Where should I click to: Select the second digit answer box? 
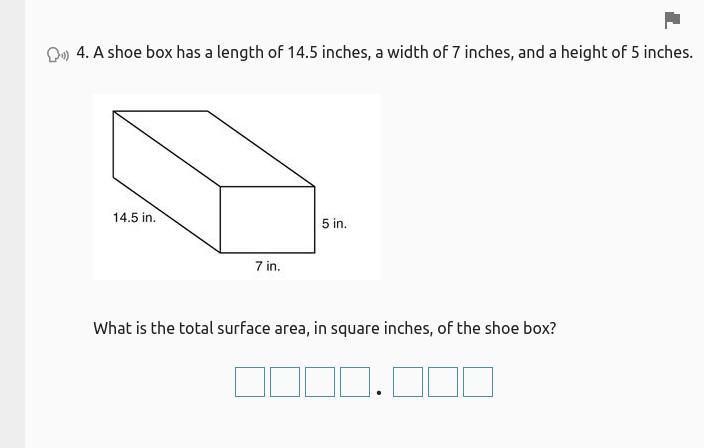(285, 382)
